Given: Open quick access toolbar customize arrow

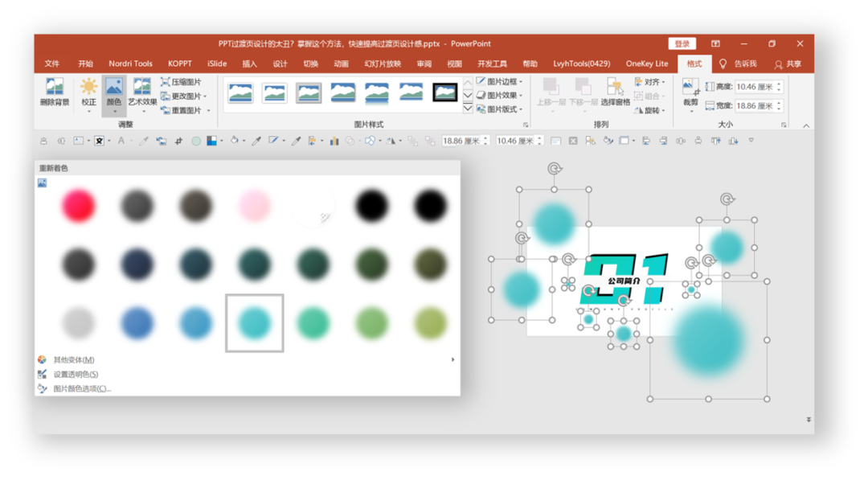Looking at the screenshot, I should (x=751, y=141).
